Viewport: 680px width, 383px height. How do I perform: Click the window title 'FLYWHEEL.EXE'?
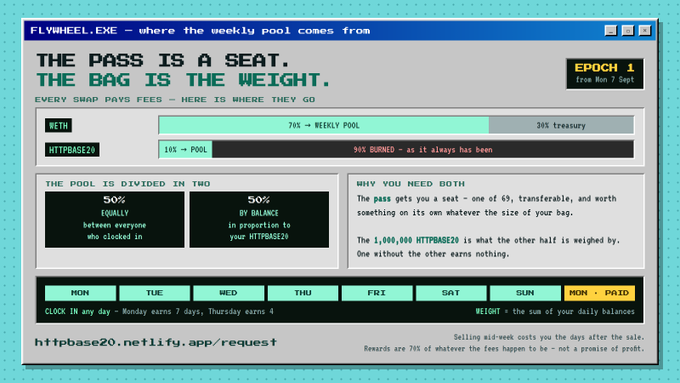pos(74,31)
